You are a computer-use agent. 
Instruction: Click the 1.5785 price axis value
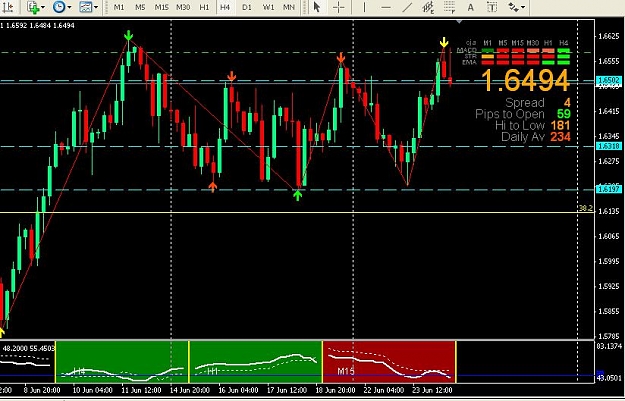click(609, 336)
